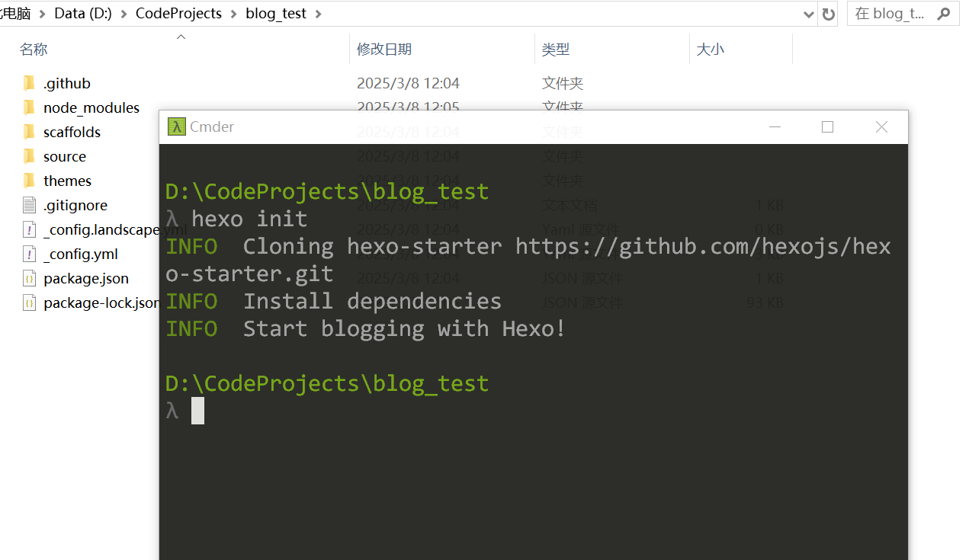Click the themes folder icon
The image size is (969, 560).
[x=29, y=181]
